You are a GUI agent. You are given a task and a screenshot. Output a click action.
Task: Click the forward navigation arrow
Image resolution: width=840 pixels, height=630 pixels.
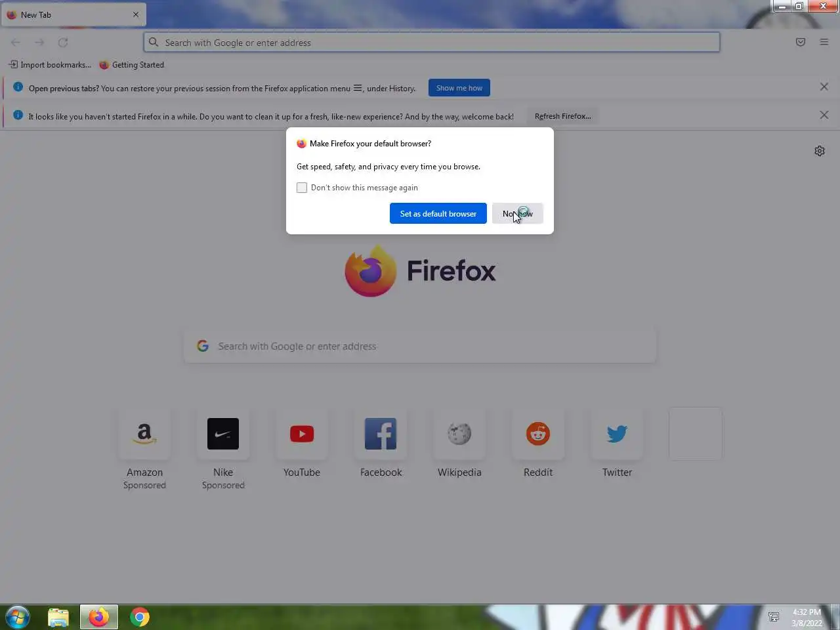coord(39,43)
